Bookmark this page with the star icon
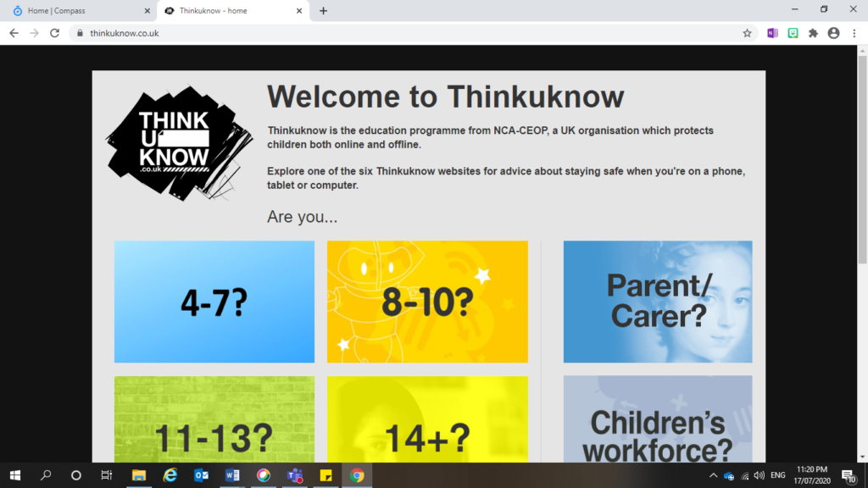868x488 pixels. pyautogui.click(x=747, y=33)
